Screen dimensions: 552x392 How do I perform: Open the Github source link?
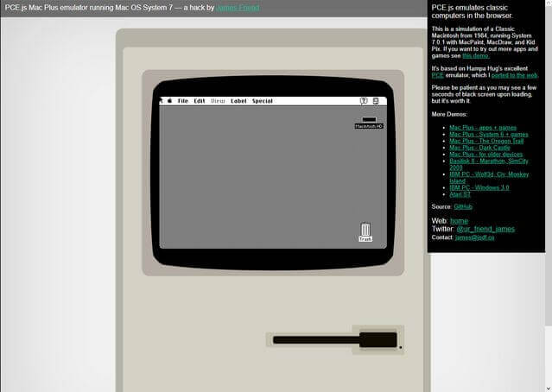pos(463,206)
